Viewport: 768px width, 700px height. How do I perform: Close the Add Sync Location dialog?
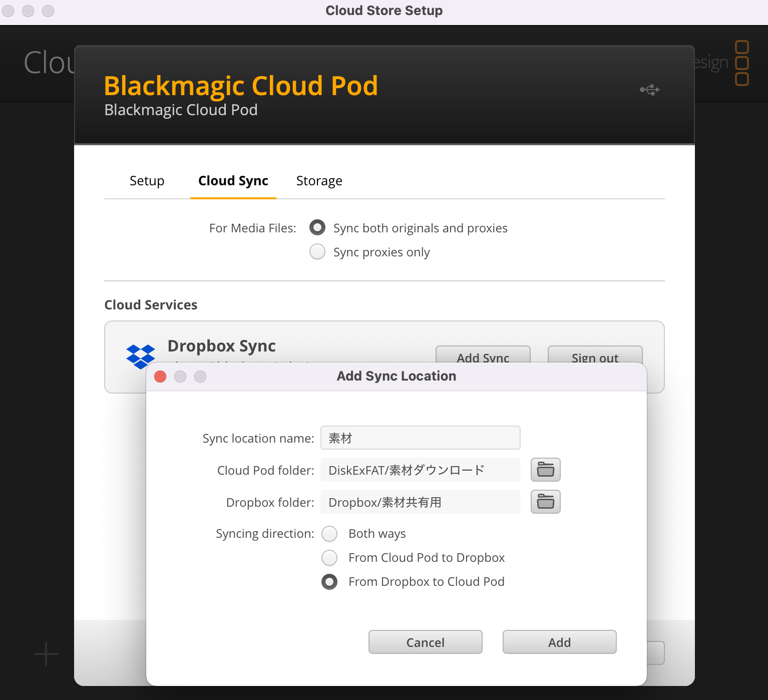pos(160,377)
